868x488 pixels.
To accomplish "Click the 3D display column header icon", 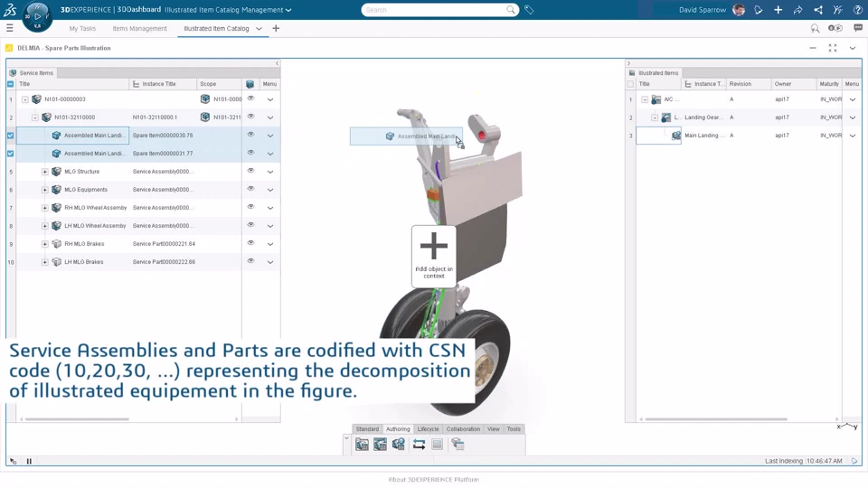I will (x=250, y=84).
